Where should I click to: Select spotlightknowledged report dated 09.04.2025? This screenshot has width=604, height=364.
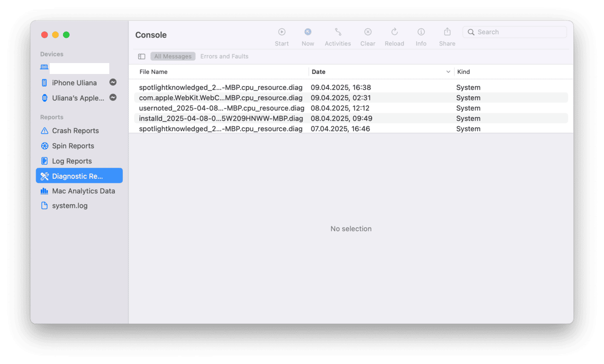(x=351, y=87)
